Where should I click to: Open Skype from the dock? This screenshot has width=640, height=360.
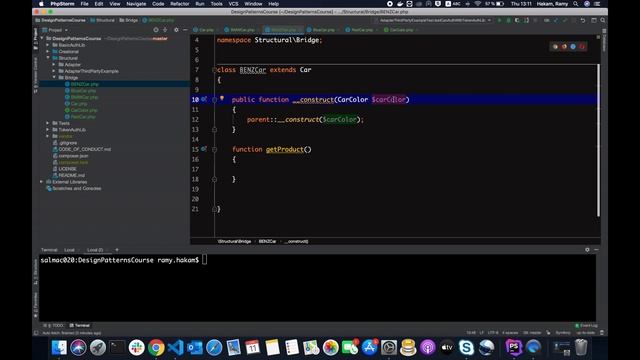[466, 347]
